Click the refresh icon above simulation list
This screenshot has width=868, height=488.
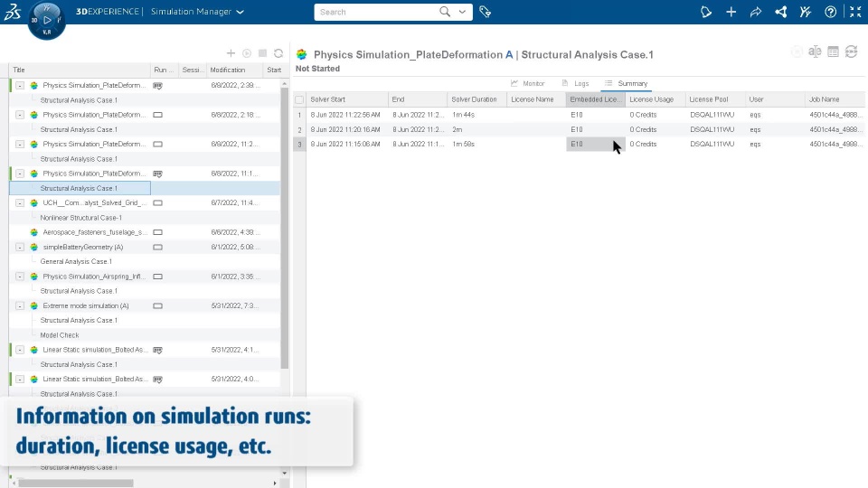[x=278, y=53]
